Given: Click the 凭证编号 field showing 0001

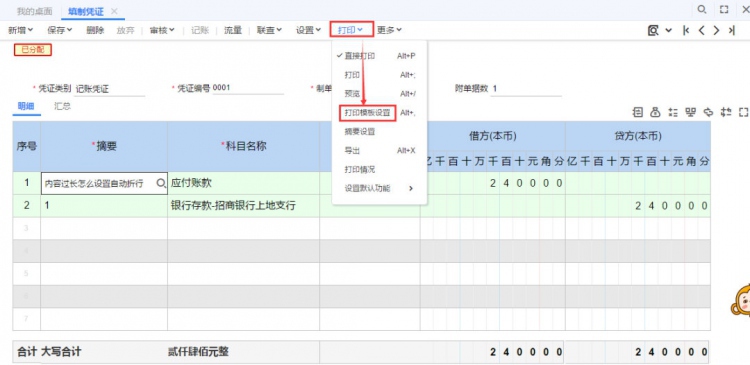Looking at the screenshot, I should tap(248, 88).
